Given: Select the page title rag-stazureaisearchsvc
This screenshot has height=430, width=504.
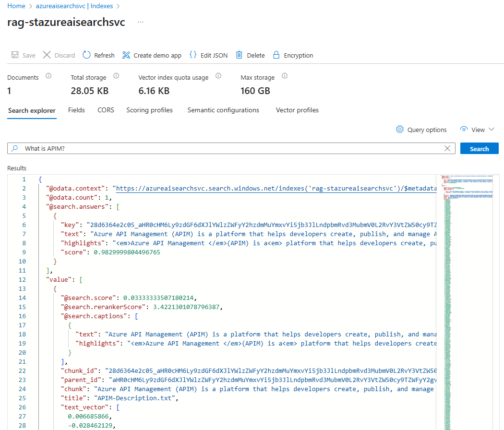Looking at the screenshot, I should coord(66,22).
